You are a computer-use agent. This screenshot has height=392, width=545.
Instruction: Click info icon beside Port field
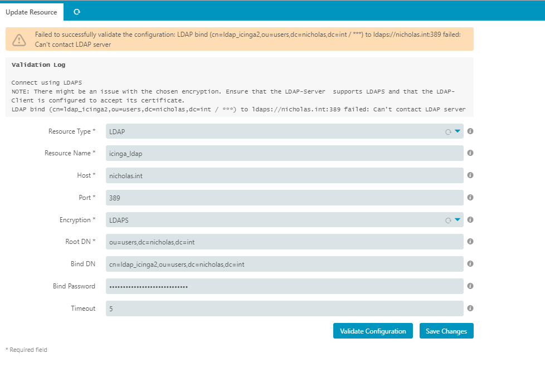470,198
